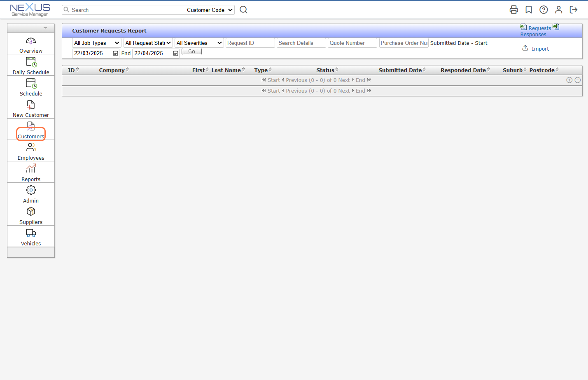Open the Customer Code search dropdown
Viewport: 588px width, 380px height.
point(210,10)
